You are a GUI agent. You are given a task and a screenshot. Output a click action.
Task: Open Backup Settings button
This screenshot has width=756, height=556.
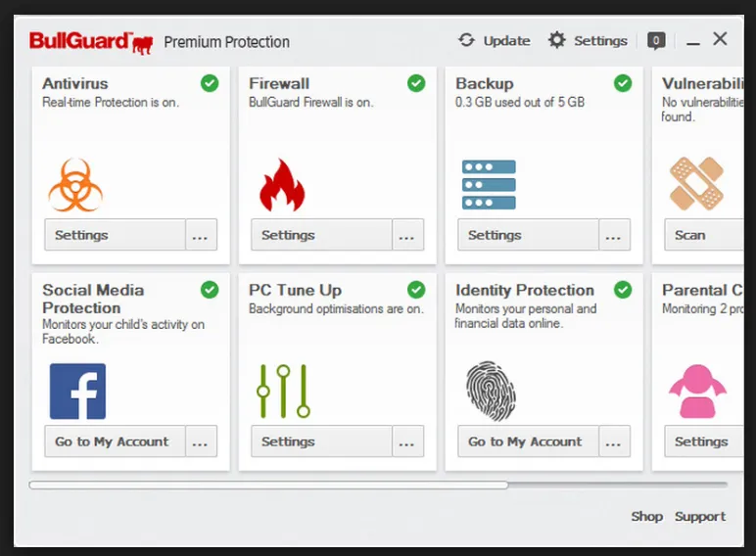(529, 235)
